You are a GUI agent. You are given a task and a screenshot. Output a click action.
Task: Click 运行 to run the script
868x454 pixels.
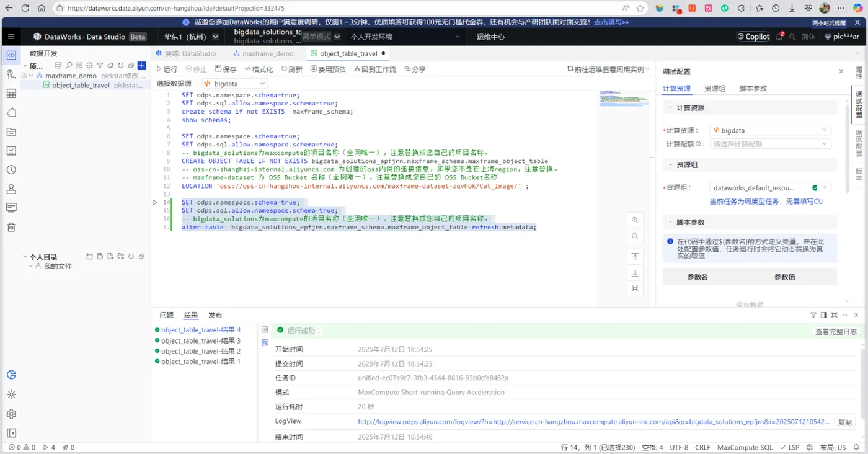pyautogui.click(x=166, y=69)
